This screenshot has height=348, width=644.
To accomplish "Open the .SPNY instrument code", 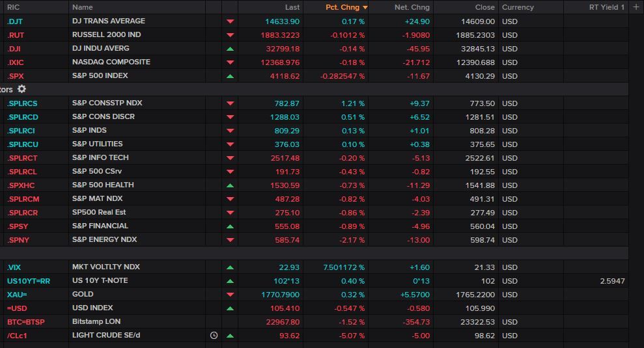I will (18, 240).
